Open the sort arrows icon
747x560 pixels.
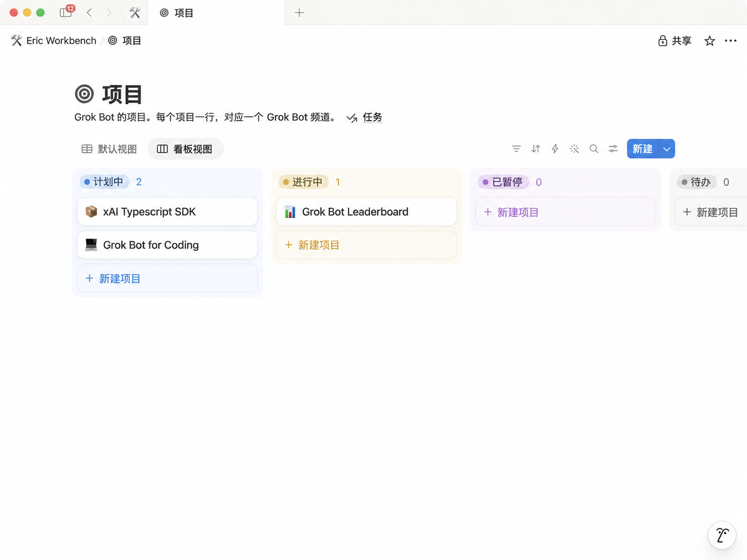click(x=535, y=149)
